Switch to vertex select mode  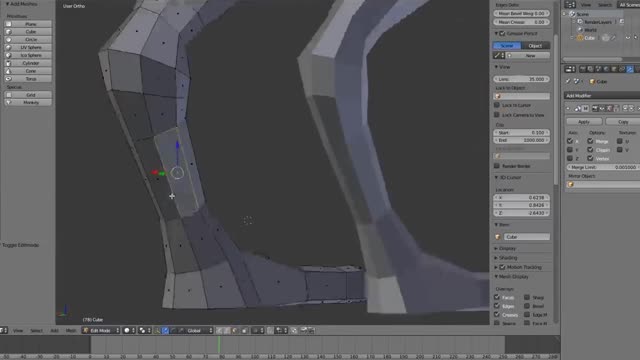[220, 331]
